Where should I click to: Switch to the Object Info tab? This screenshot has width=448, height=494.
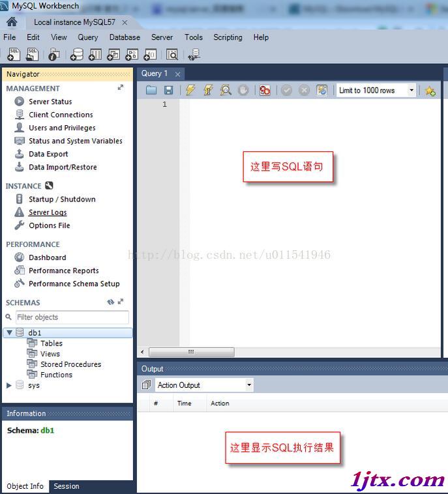[x=25, y=486]
